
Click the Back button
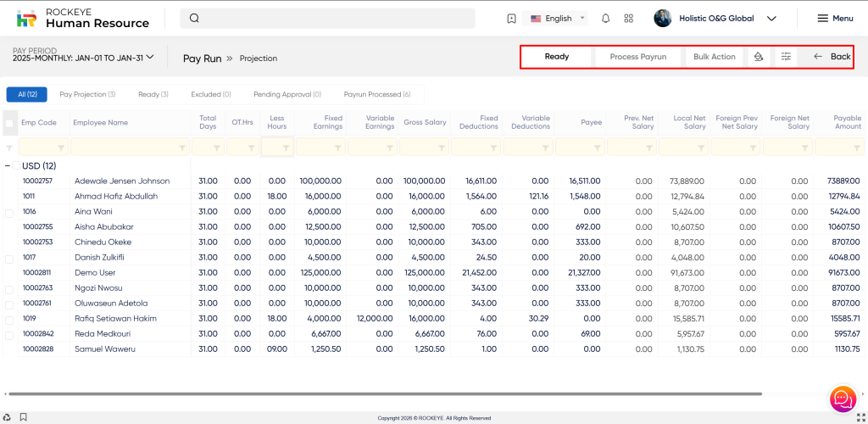pyautogui.click(x=832, y=57)
